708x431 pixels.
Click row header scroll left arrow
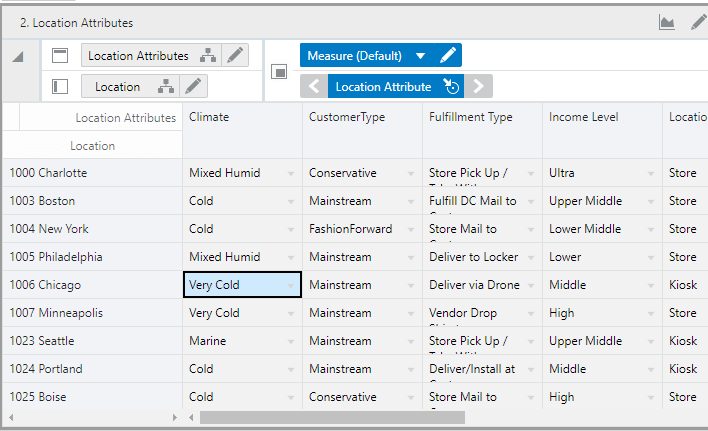click(x=11, y=417)
